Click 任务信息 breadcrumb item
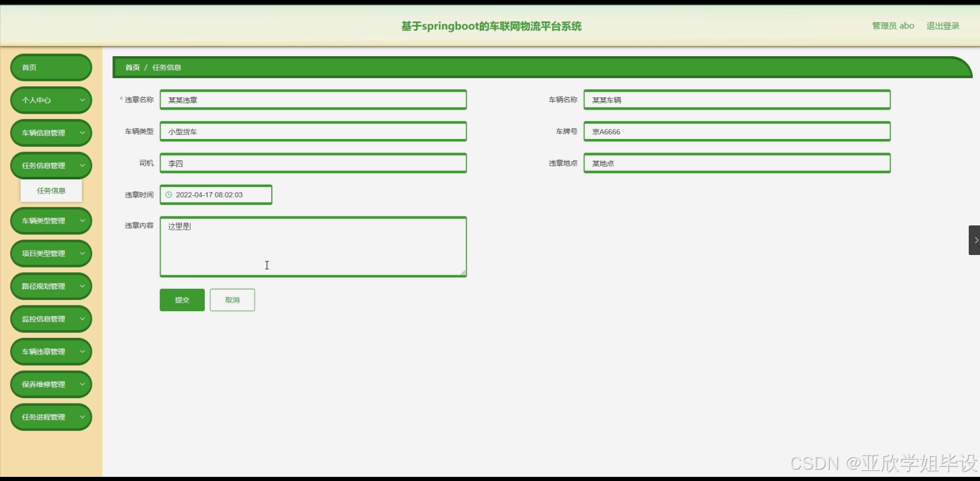 pos(166,67)
